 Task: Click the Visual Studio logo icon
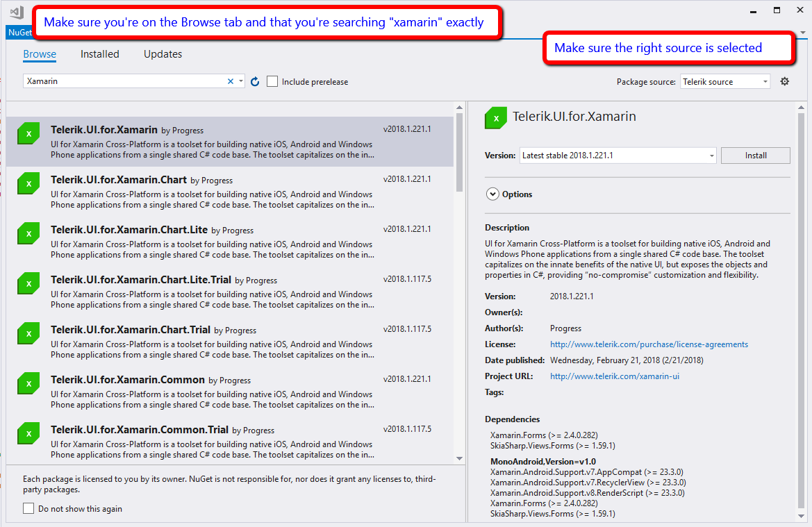[x=17, y=12]
